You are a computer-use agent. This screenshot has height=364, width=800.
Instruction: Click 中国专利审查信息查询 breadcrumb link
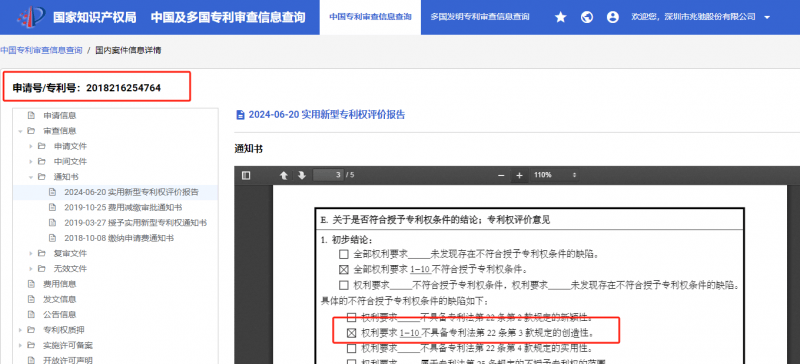tap(41, 50)
